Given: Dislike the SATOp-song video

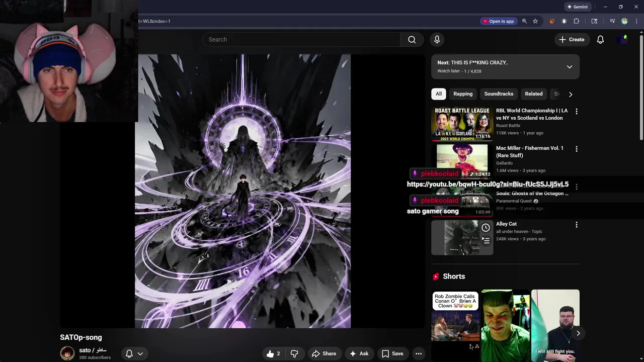Looking at the screenshot, I should pyautogui.click(x=294, y=354).
